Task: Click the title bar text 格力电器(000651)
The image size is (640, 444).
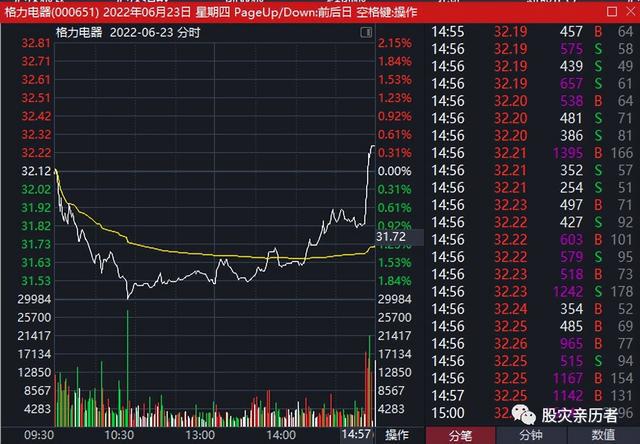Action: tap(52, 12)
